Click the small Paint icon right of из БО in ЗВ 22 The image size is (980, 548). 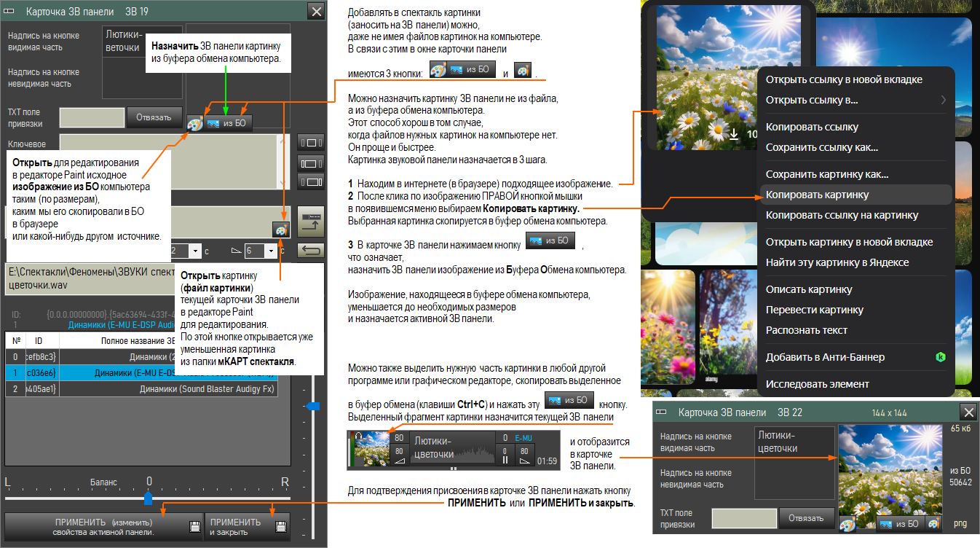(x=934, y=524)
